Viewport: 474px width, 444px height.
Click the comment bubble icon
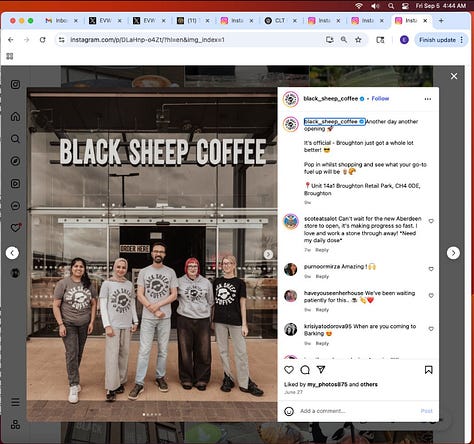click(x=305, y=370)
